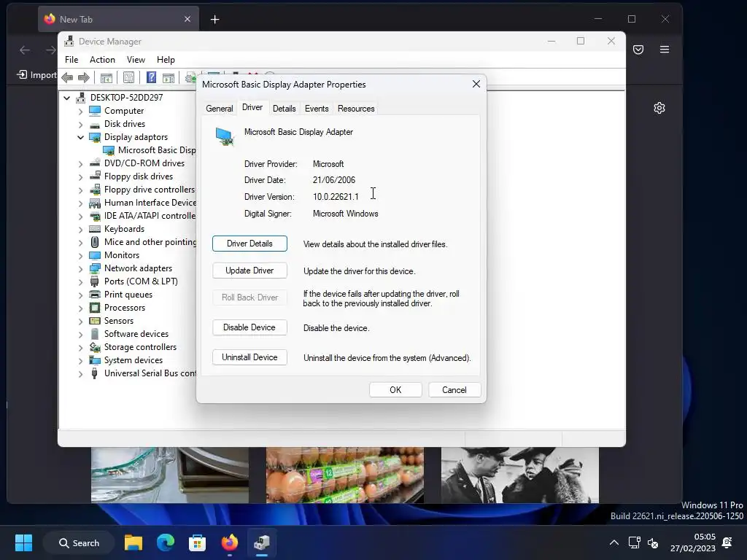Open Firefox hamburger application menu
The width and height of the screenshot is (747, 560).
(665, 50)
